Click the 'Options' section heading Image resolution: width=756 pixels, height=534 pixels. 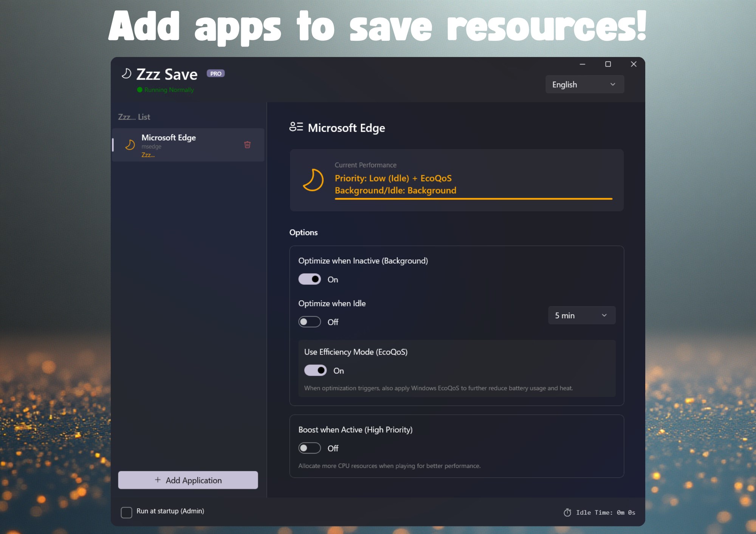[304, 232]
